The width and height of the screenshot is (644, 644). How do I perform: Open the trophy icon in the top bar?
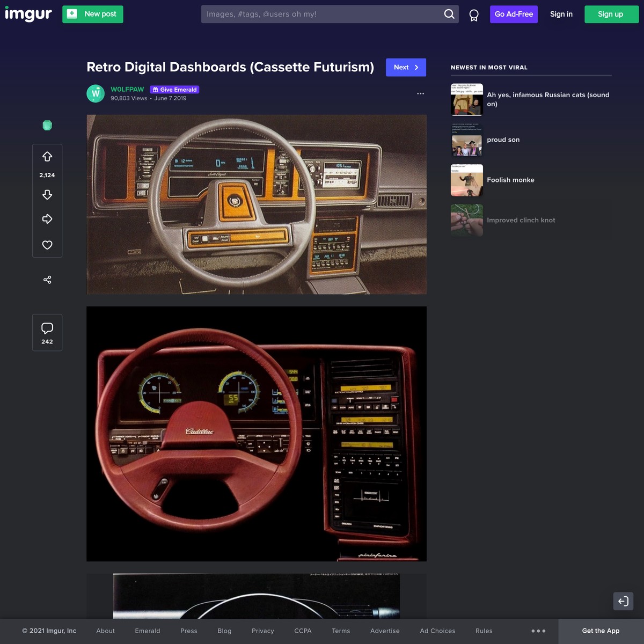(x=473, y=14)
